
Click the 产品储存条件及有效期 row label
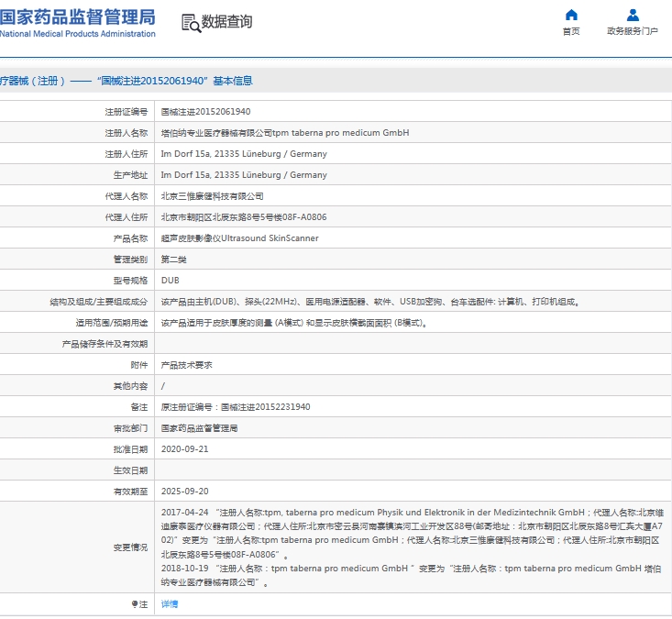pos(105,344)
